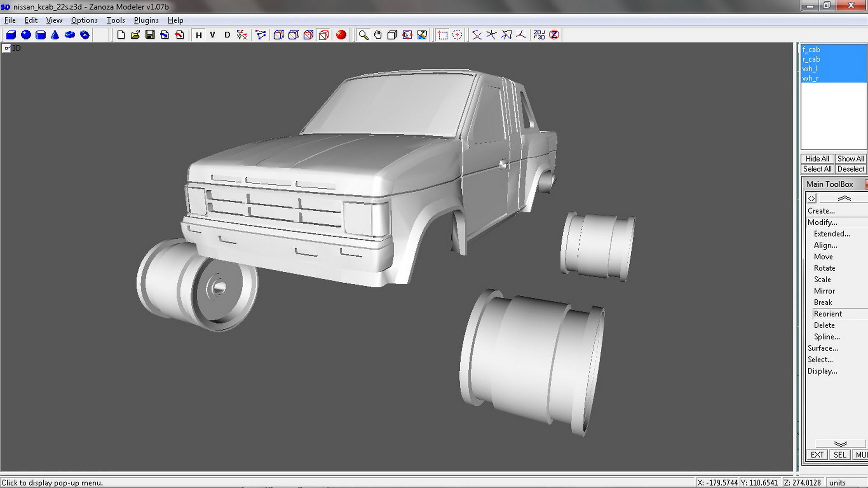The height and width of the screenshot is (488, 868).
Task: Click the blue arrow document icon
Action: (165, 35)
